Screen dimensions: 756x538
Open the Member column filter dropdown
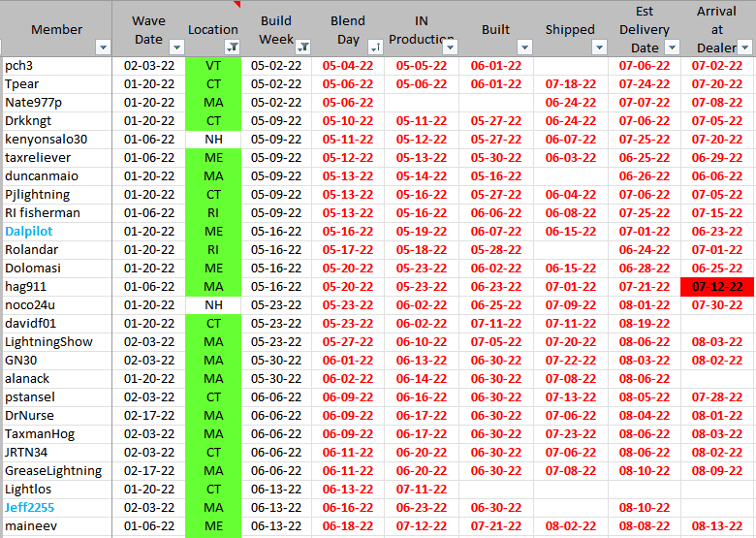(x=104, y=47)
